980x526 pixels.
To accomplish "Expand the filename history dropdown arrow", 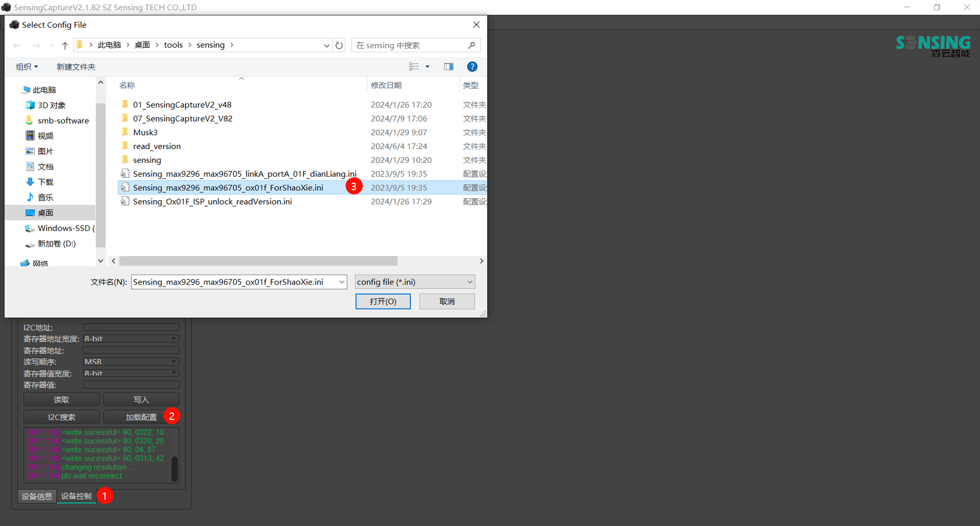I will click(342, 282).
